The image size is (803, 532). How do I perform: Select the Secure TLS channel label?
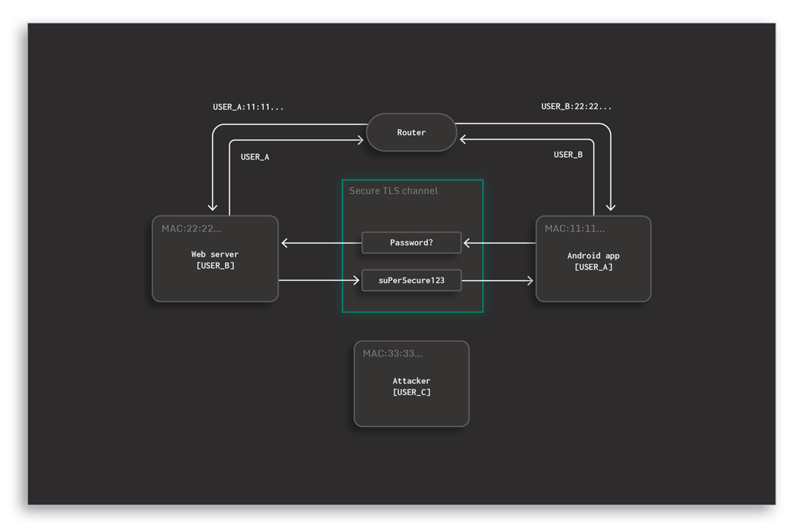[x=393, y=191]
